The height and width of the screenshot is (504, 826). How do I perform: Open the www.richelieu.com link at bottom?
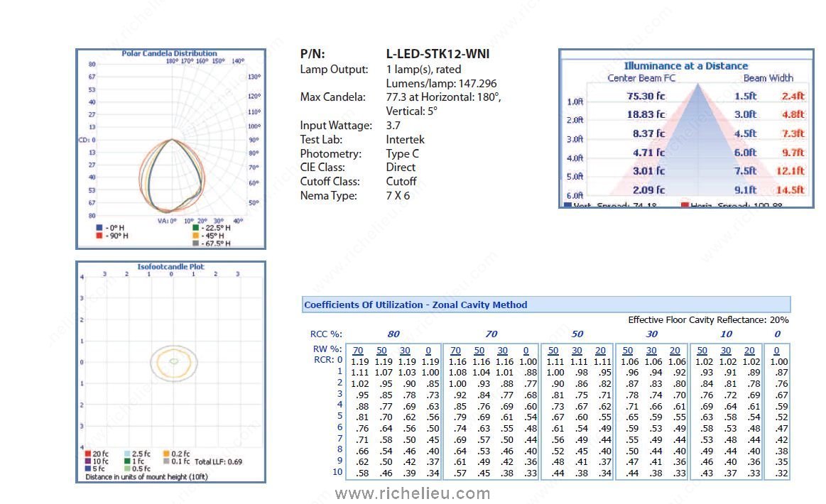(412, 493)
